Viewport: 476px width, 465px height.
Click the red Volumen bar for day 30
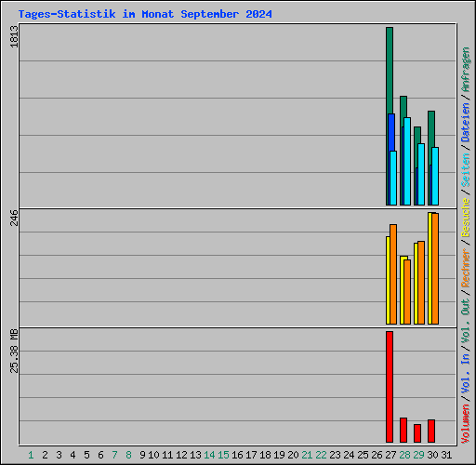431,431
